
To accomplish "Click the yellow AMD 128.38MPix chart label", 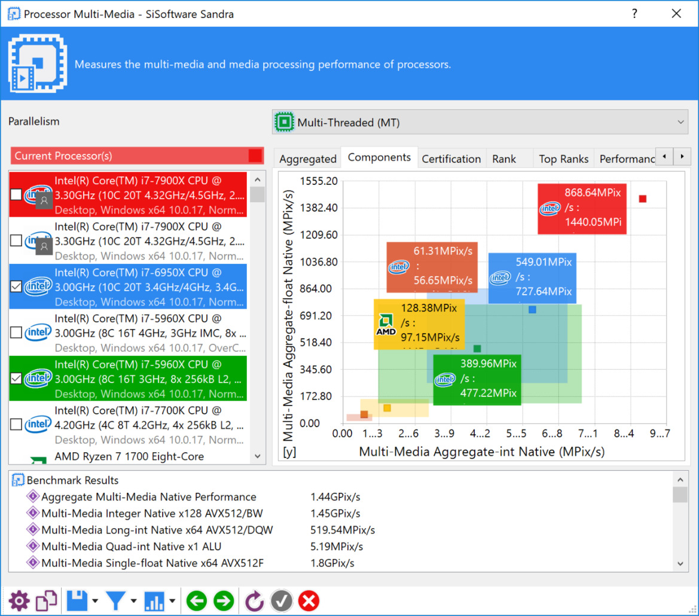I will coord(419,324).
